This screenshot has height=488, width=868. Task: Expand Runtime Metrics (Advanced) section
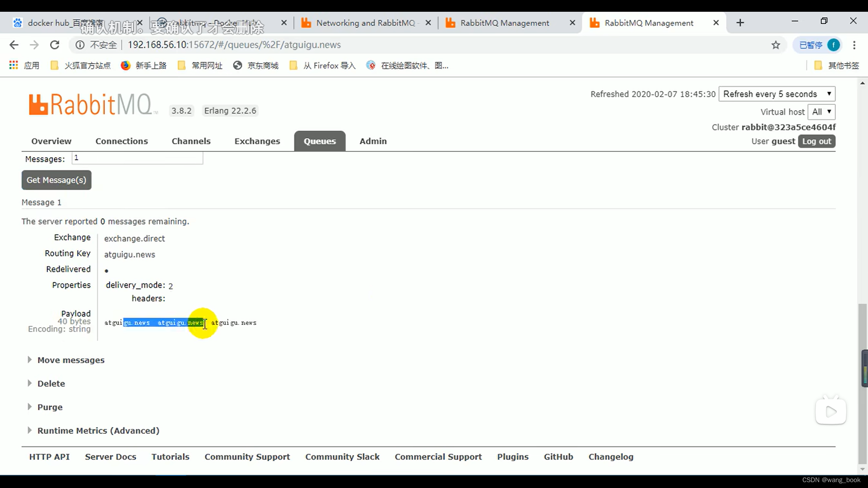pos(94,431)
